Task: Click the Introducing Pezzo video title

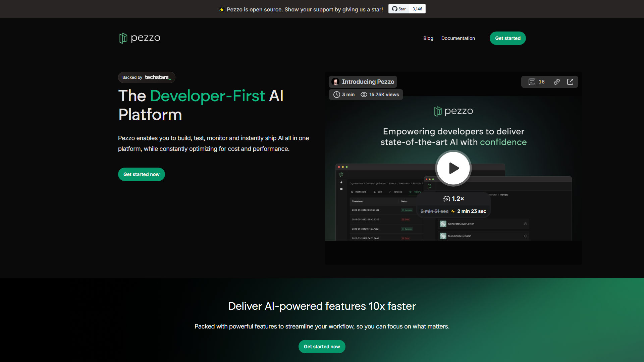Action: (368, 82)
